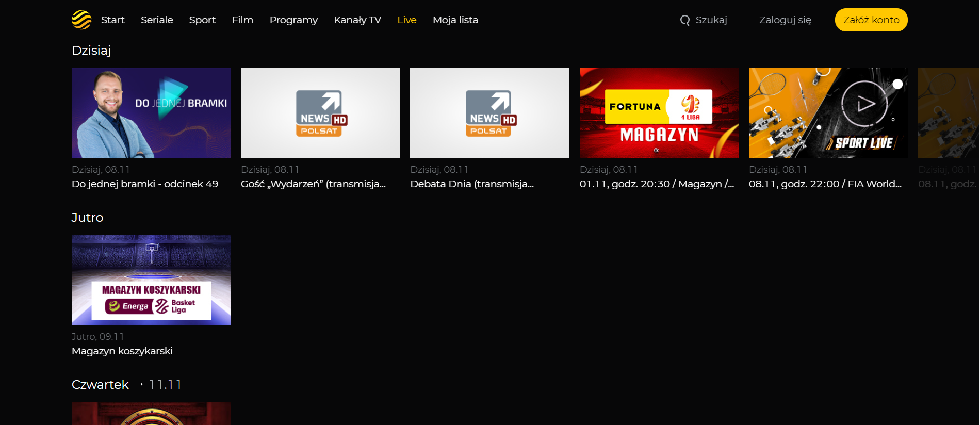980x425 pixels.
Task: Open the Film section
Action: [x=242, y=20]
